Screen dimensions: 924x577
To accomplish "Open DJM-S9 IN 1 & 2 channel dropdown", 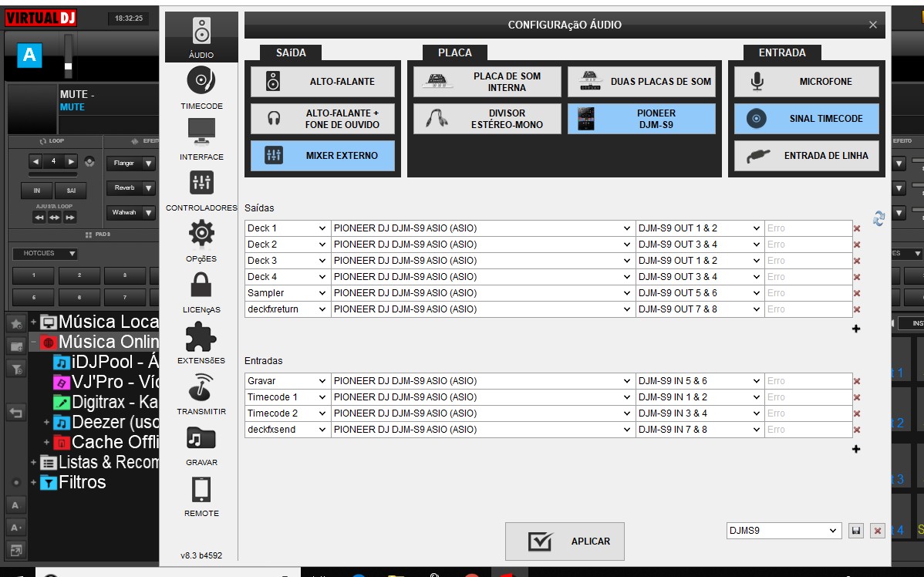I will pos(700,397).
